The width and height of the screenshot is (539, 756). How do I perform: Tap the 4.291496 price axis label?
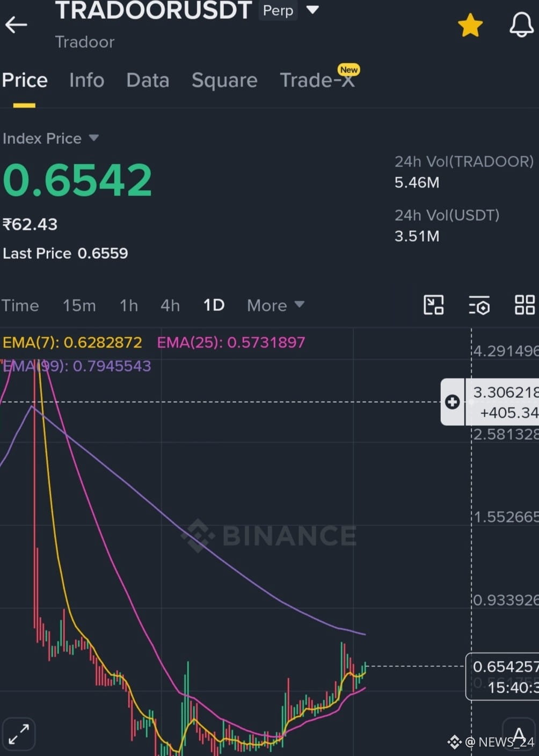pos(505,351)
